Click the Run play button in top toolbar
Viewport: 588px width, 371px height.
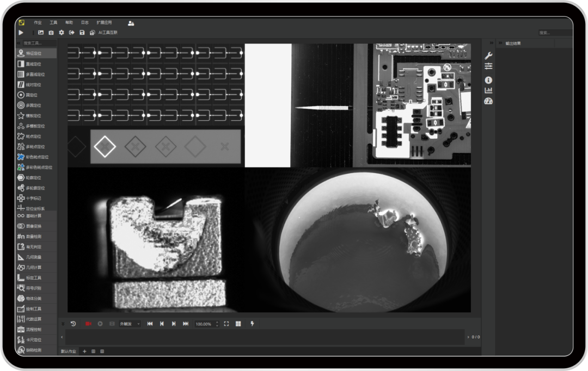21,33
